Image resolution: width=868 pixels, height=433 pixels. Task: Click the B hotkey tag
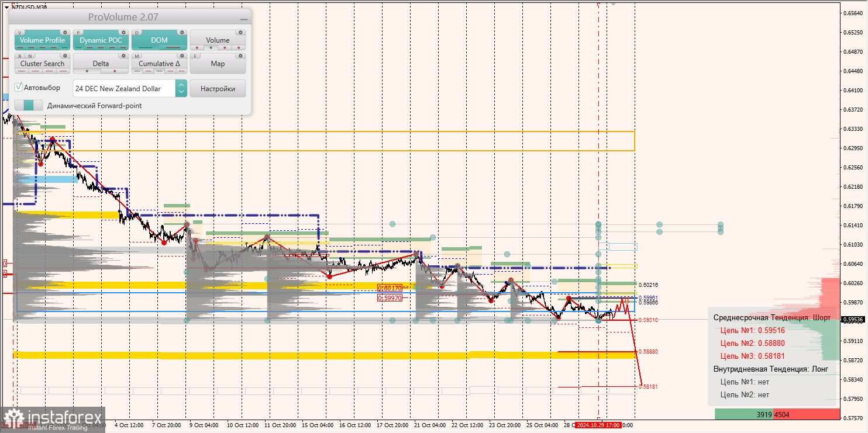(x=20, y=56)
